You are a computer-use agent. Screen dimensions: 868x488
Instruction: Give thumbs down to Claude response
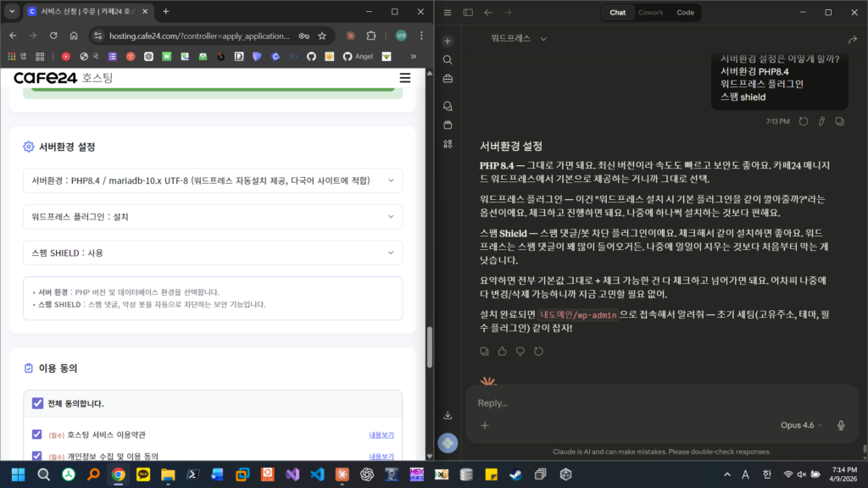520,352
